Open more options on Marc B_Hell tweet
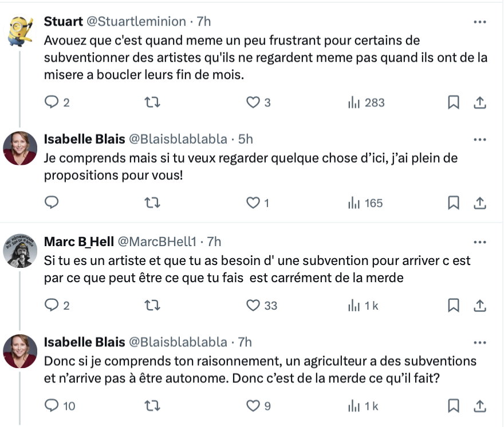This screenshot has width=504, height=427. [x=479, y=242]
